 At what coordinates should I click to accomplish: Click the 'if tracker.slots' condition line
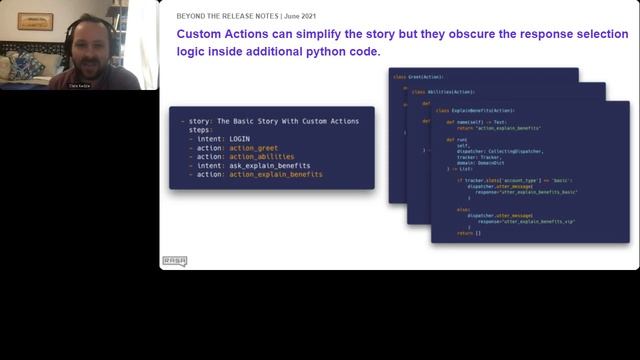(x=515, y=180)
